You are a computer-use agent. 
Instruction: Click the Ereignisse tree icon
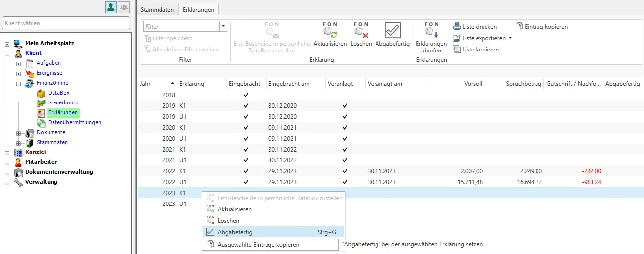(30, 73)
